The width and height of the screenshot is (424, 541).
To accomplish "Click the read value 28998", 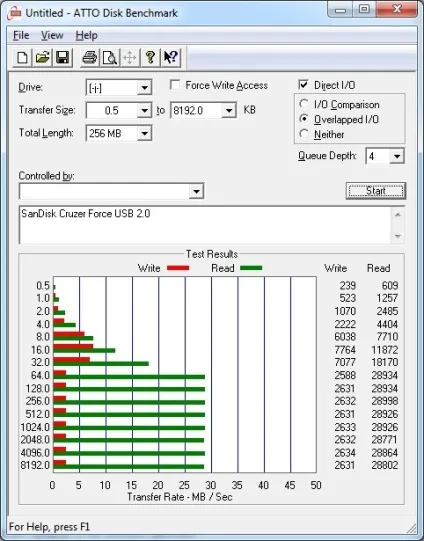I will click(x=385, y=401).
